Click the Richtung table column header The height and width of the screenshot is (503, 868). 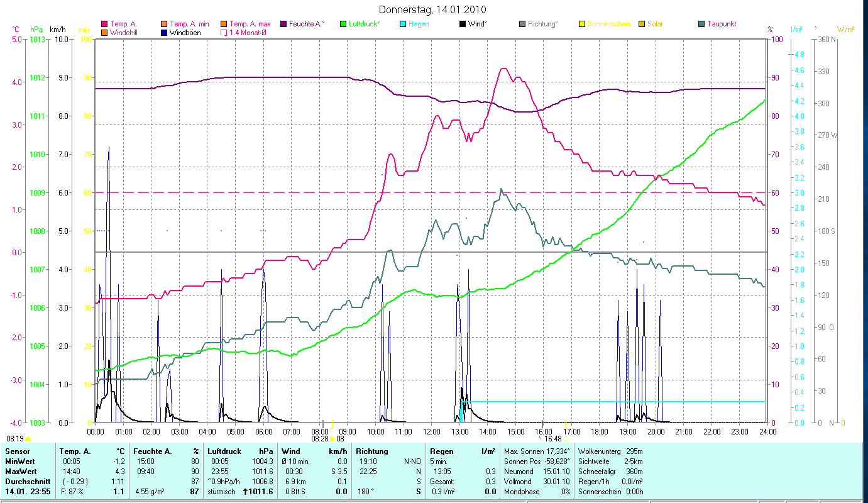point(372,451)
